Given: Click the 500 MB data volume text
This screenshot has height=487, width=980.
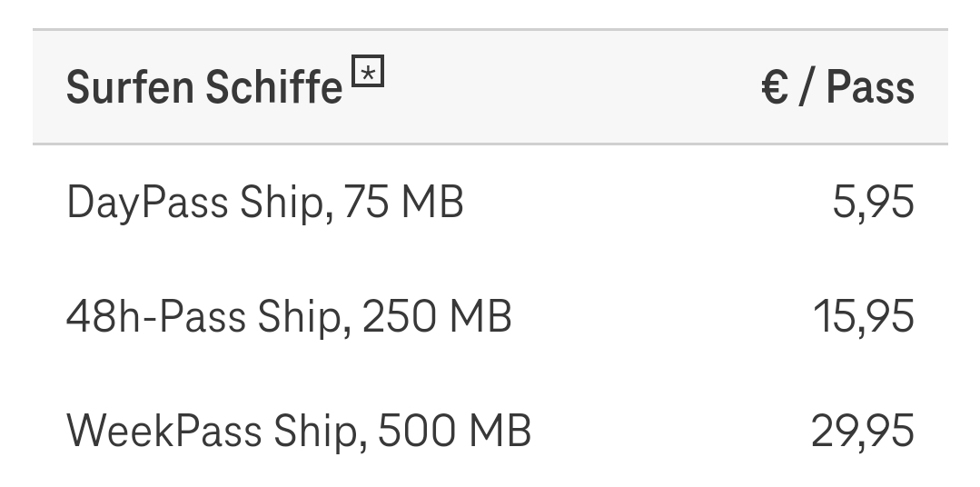Looking at the screenshot, I should coord(454,431).
